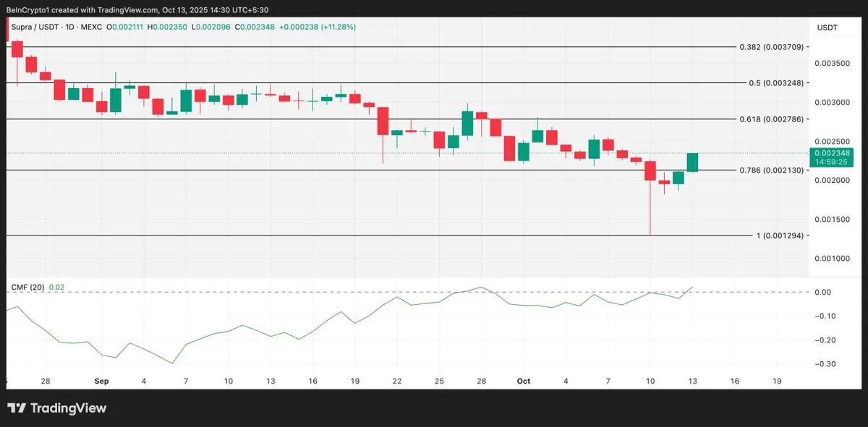Click the current price tag 0.002348

pyautogui.click(x=832, y=152)
